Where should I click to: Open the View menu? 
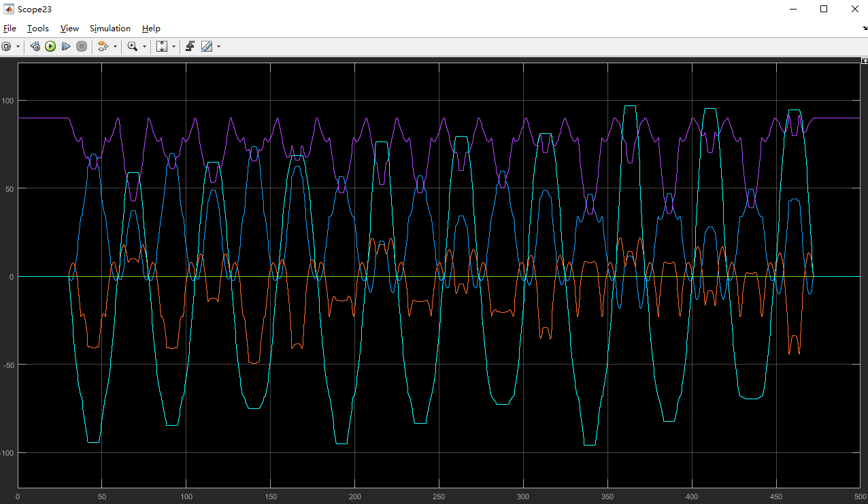click(x=69, y=29)
